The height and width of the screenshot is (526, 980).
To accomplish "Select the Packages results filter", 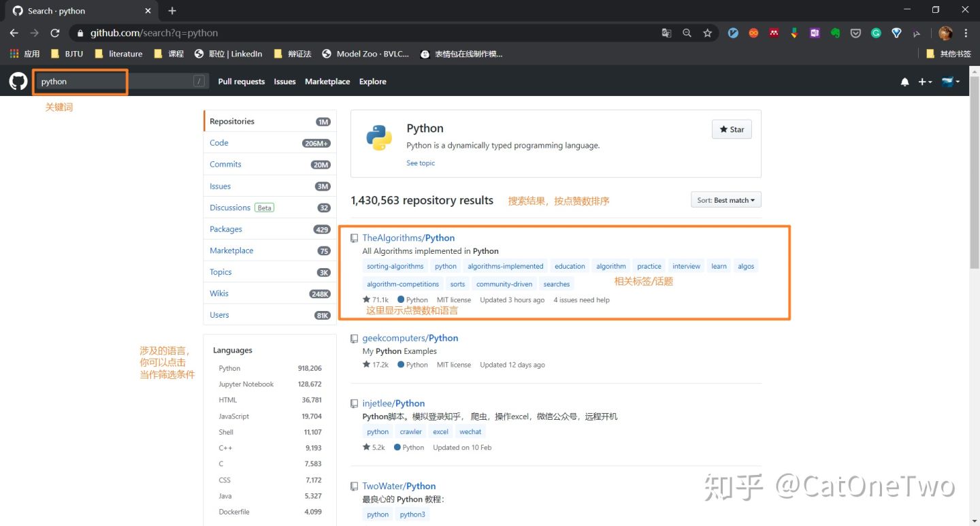I will pos(269,229).
